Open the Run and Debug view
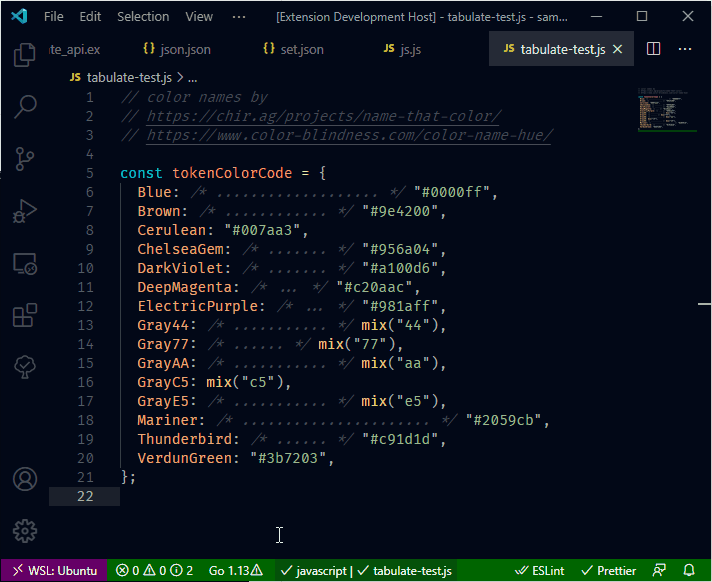The width and height of the screenshot is (712, 582). pos(25,211)
